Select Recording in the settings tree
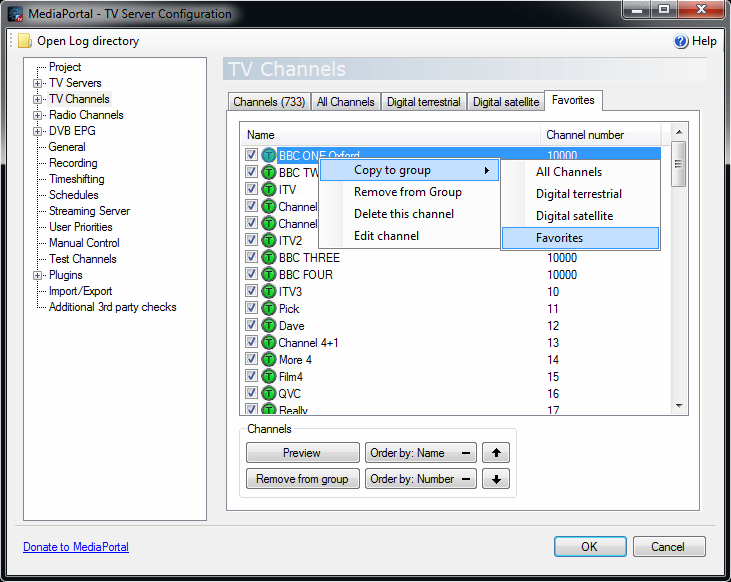Screen dimensions: 731x582 tap(73, 163)
